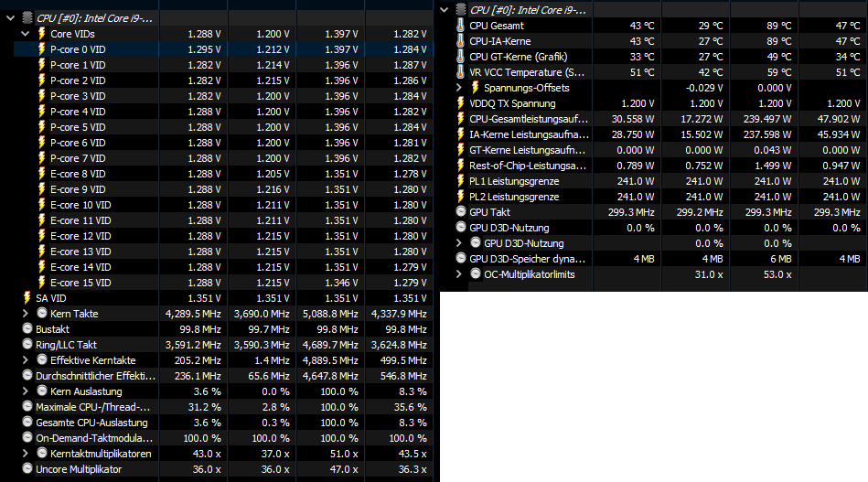The height and width of the screenshot is (482, 868).
Task: Click the clock icon of Bustakt
Action: click(27, 328)
